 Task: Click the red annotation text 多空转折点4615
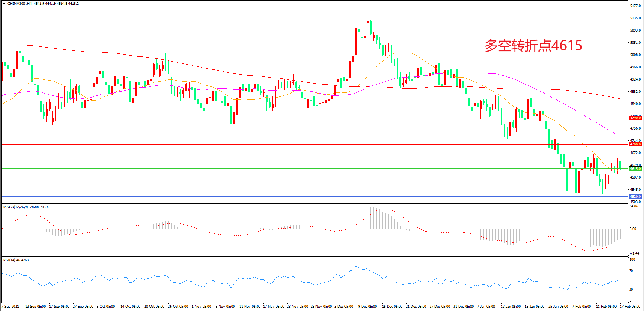coord(533,46)
